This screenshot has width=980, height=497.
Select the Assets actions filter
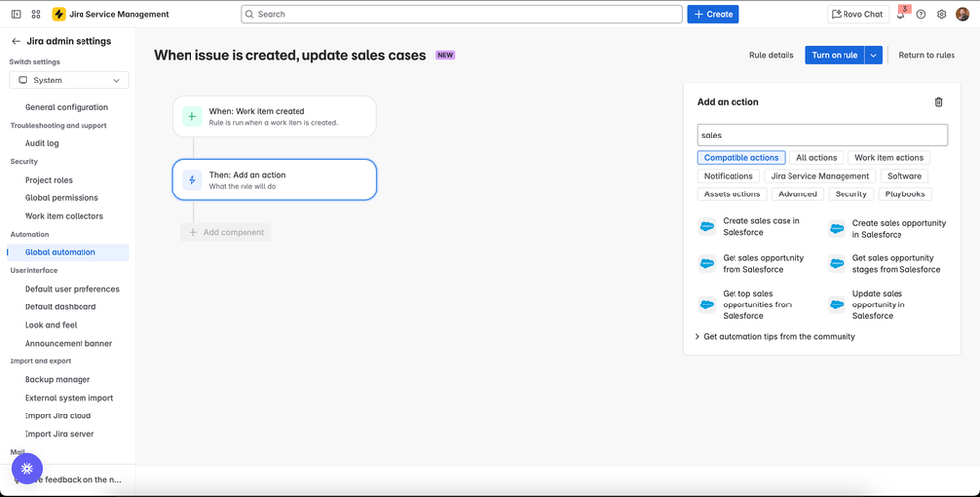pyautogui.click(x=732, y=194)
